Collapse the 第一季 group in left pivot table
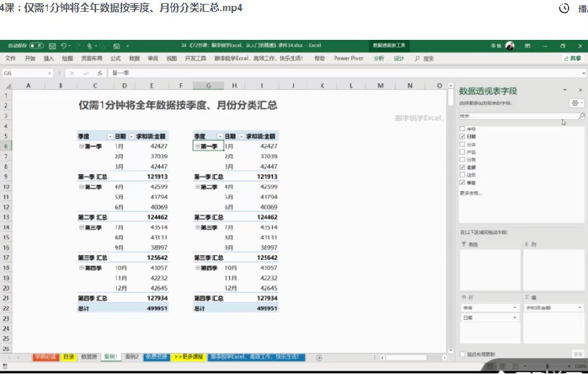The image size is (588, 374). (81, 146)
